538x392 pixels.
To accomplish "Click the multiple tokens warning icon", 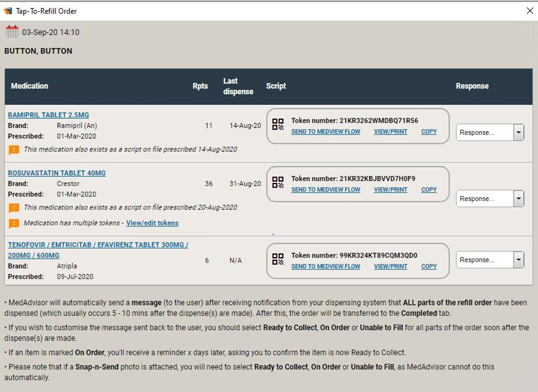I will click(14, 223).
